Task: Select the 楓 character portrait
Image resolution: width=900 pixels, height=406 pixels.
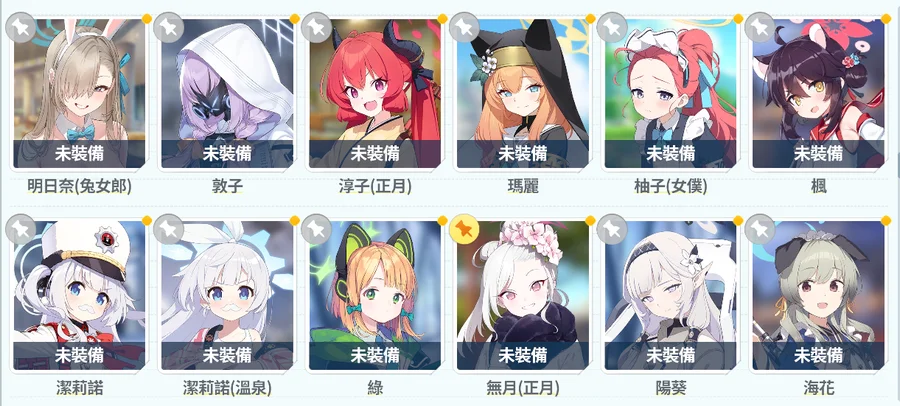Action: (818, 94)
